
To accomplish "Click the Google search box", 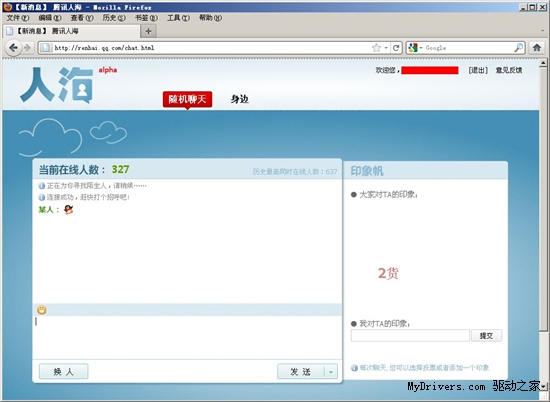I will pos(469,48).
